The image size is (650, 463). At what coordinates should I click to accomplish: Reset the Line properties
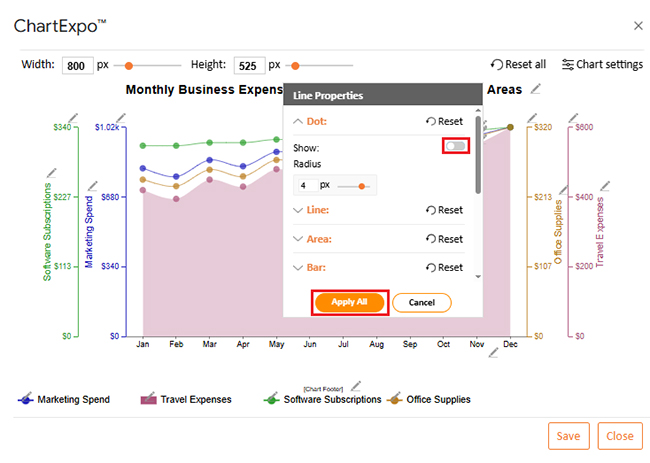pyautogui.click(x=444, y=210)
